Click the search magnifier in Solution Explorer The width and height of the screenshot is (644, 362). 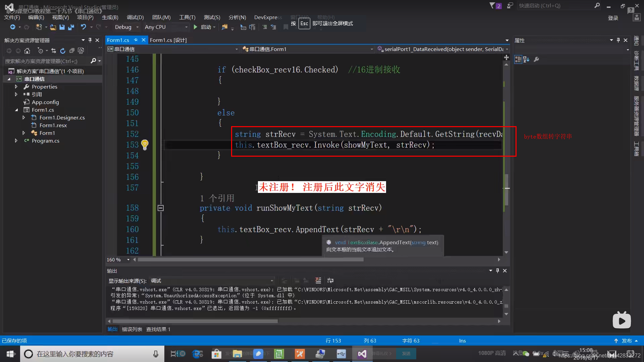pyautogui.click(x=94, y=61)
